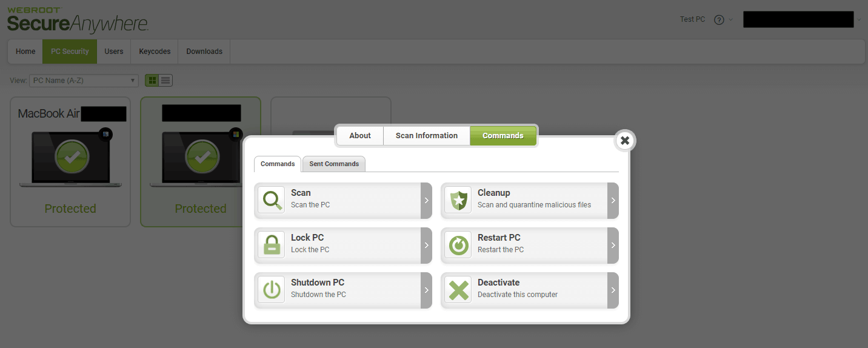This screenshot has height=348, width=868.
Task: Click the Lock PC padlock icon
Action: [271, 245]
